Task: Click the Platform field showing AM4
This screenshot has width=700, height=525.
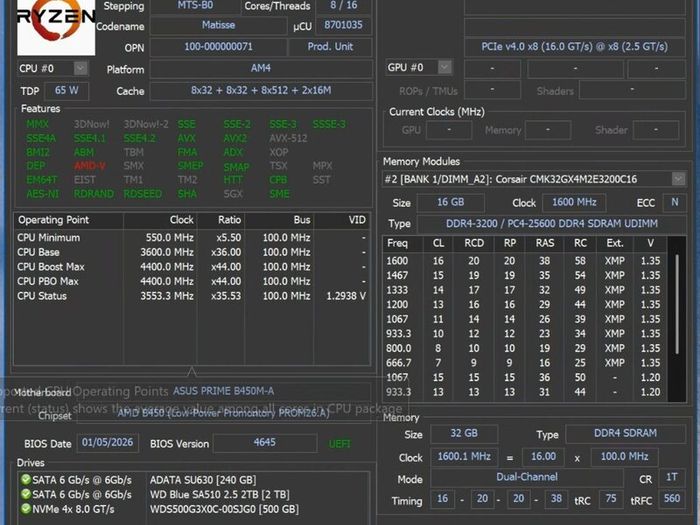Action: (x=261, y=69)
